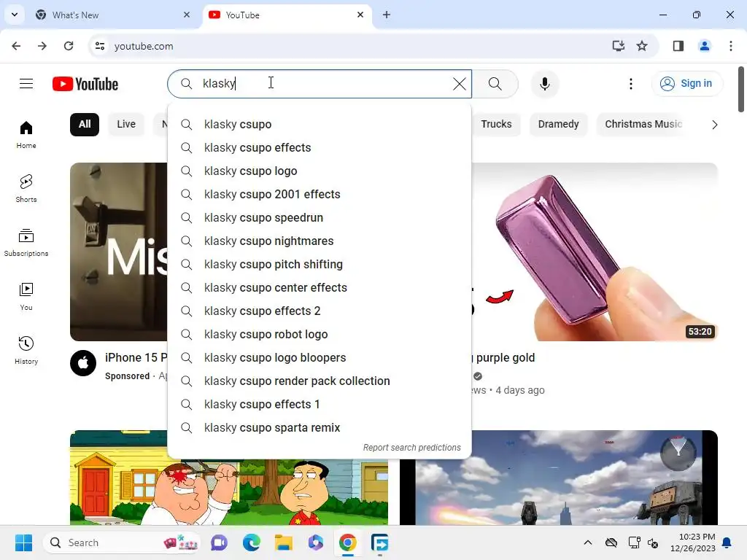Open Subscriptions in sidebar

tap(26, 242)
